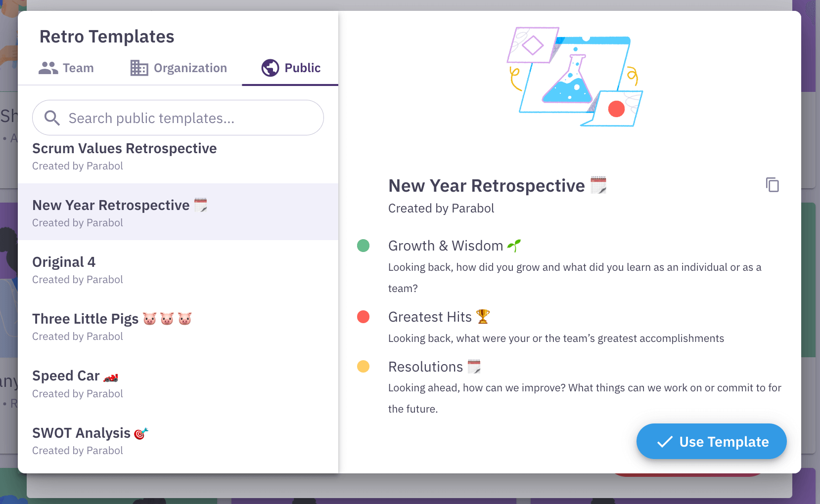This screenshot has height=504, width=820.
Task: Click the Team people icon
Action: coord(48,68)
